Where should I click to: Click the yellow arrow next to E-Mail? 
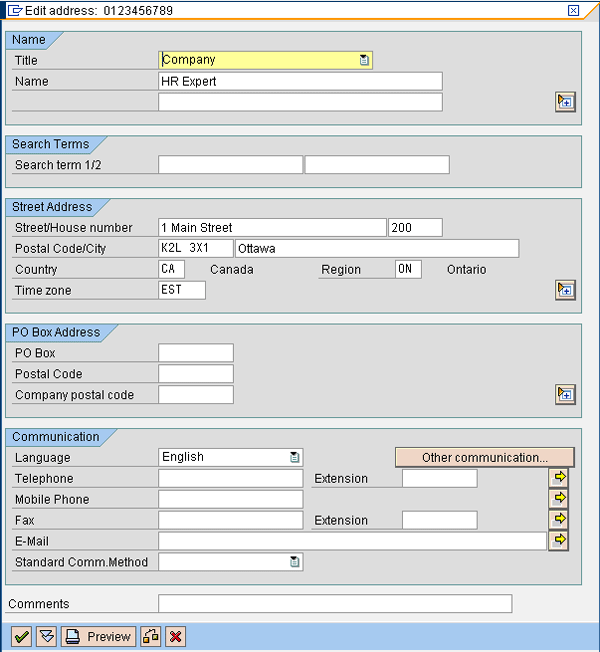(559, 540)
